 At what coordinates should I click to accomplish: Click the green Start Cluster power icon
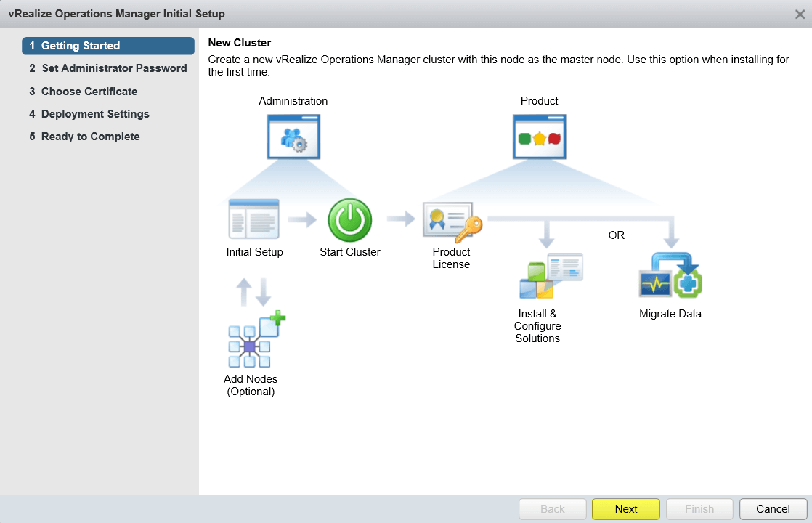click(349, 219)
